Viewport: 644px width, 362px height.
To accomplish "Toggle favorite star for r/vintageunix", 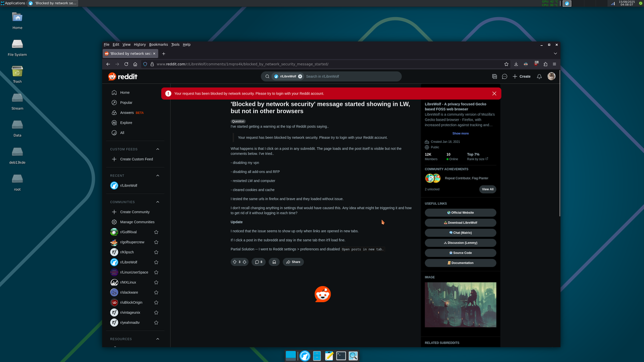I will pyautogui.click(x=156, y=313).
